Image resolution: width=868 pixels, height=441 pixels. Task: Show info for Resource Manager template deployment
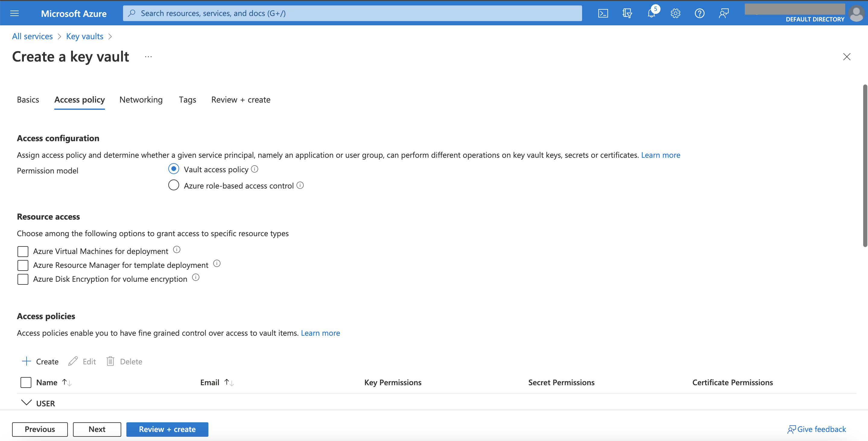pos(217,263)
